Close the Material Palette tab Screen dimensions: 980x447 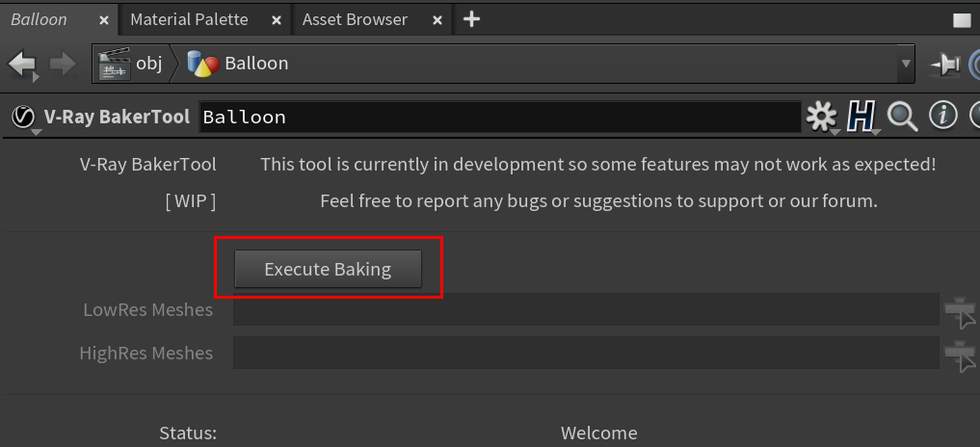tap(277, 19)
